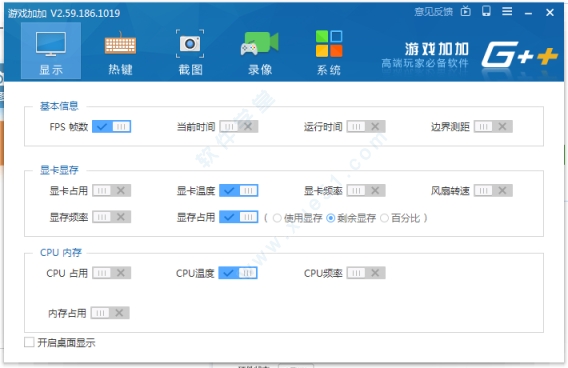Enable the 风扇转速 toggle
The height and width of the screenshot is (368, 568).
point(493,191)
